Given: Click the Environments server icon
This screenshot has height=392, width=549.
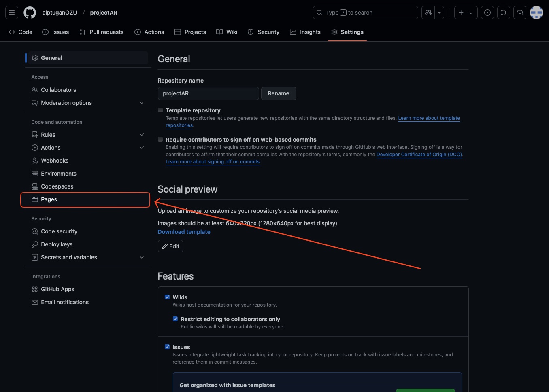Looking at the screenshot, I should pos(35,174).
